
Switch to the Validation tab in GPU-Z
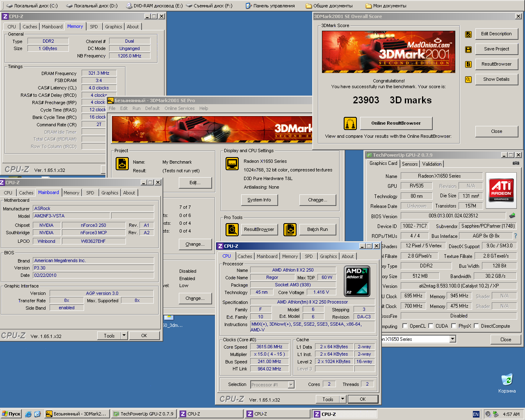coord(432,164)
